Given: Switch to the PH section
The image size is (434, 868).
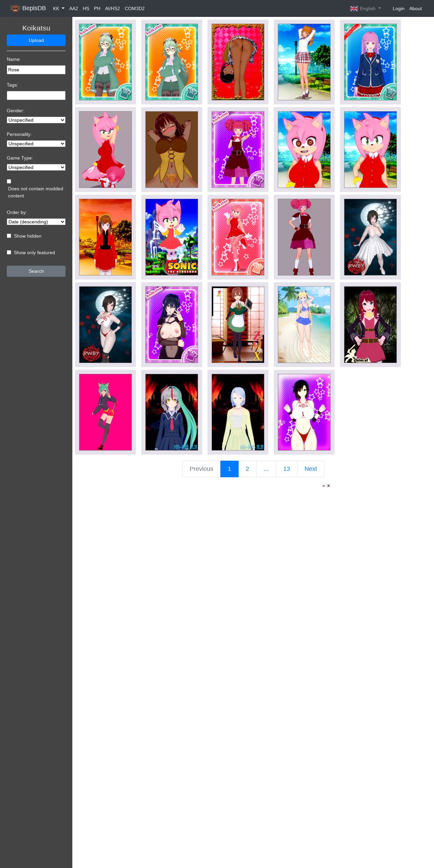Looking at the screenshot, I should pos(97,8).
